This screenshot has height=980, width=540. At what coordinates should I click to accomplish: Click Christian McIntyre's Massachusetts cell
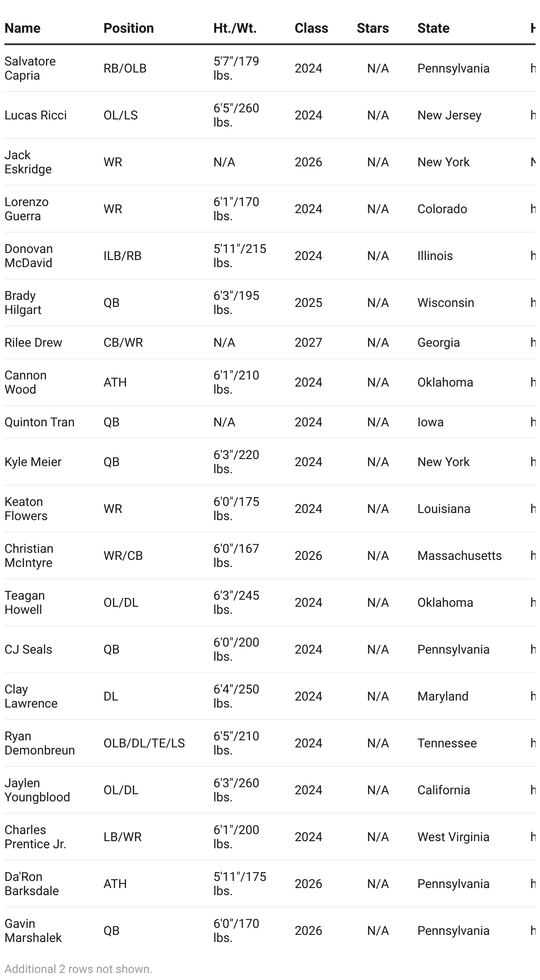[x=459, y=555]
